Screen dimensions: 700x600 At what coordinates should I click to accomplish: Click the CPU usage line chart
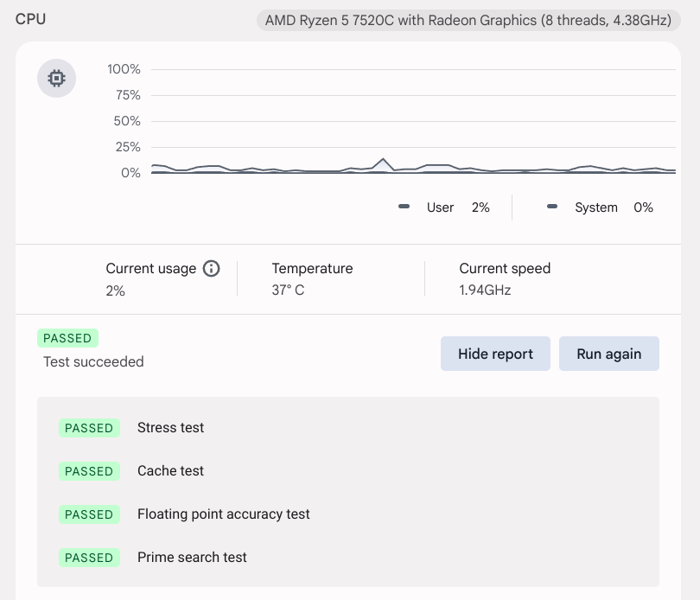click(x=413, y=121)
